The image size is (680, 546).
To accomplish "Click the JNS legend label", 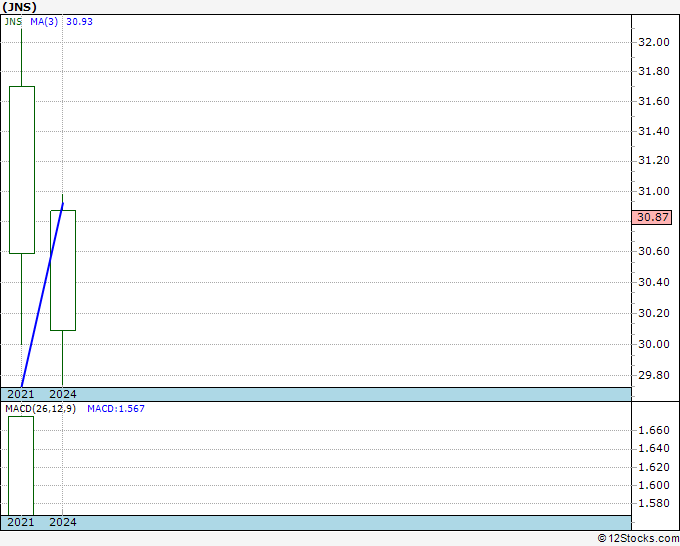I will click(13, 22).
